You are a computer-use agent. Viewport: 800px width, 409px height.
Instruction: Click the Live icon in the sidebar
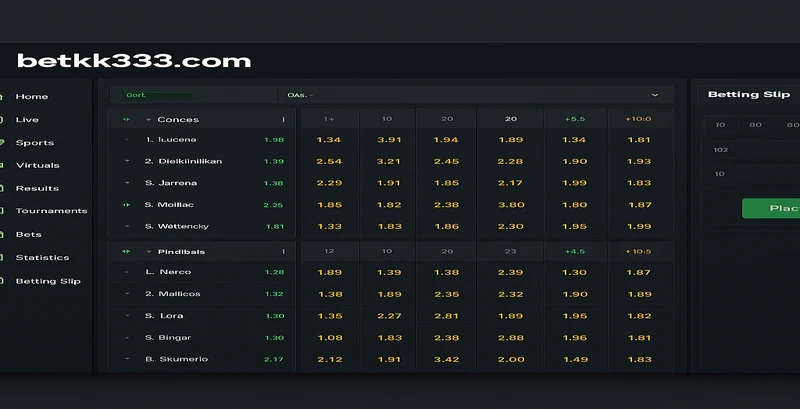[3, 120]
